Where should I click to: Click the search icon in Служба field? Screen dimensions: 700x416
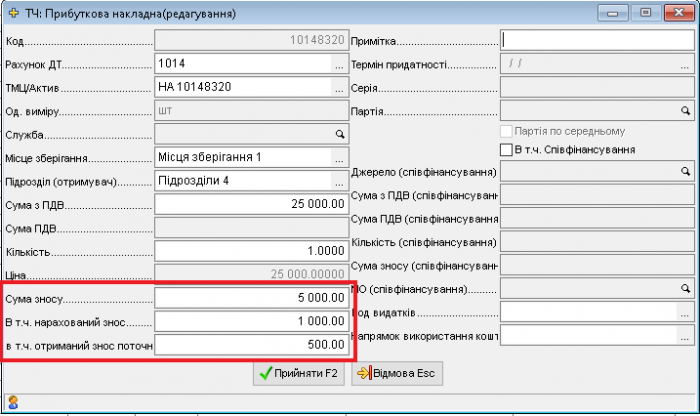tap(339, 133)
